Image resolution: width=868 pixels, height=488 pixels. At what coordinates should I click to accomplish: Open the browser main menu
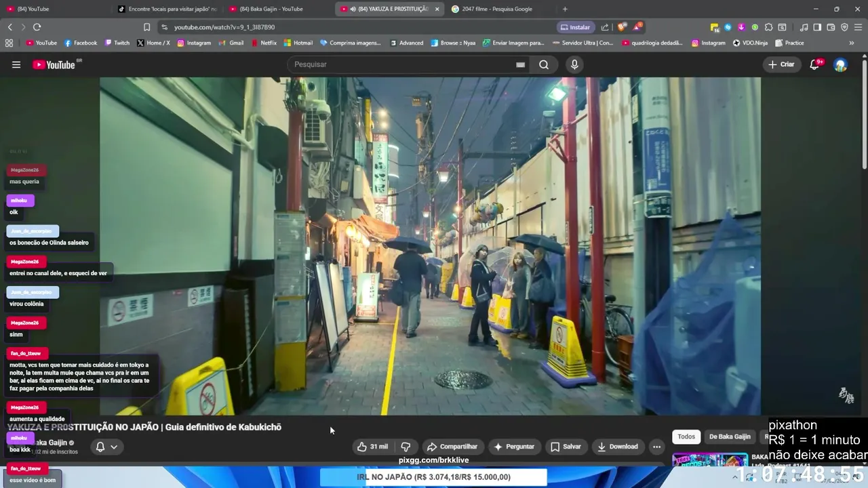pos(858,27)
